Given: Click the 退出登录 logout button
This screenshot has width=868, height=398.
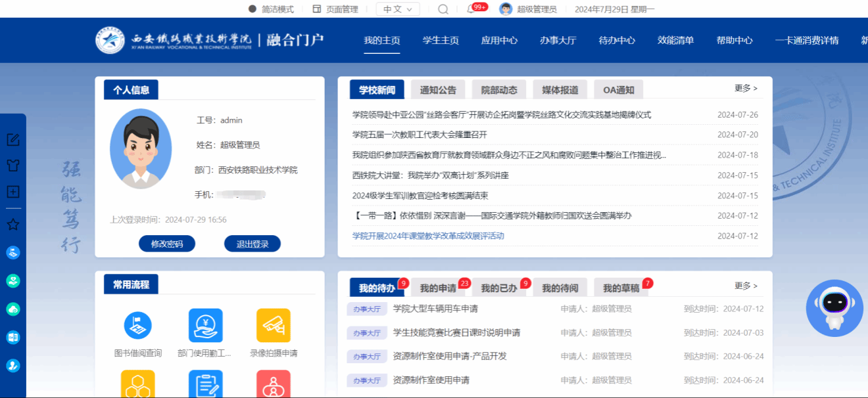Looking at the screenshot, I should (x=253, y=244).
